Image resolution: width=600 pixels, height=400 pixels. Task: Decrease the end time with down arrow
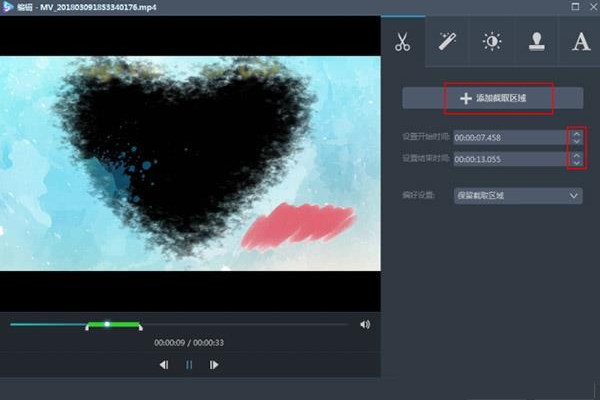point(576,163)
